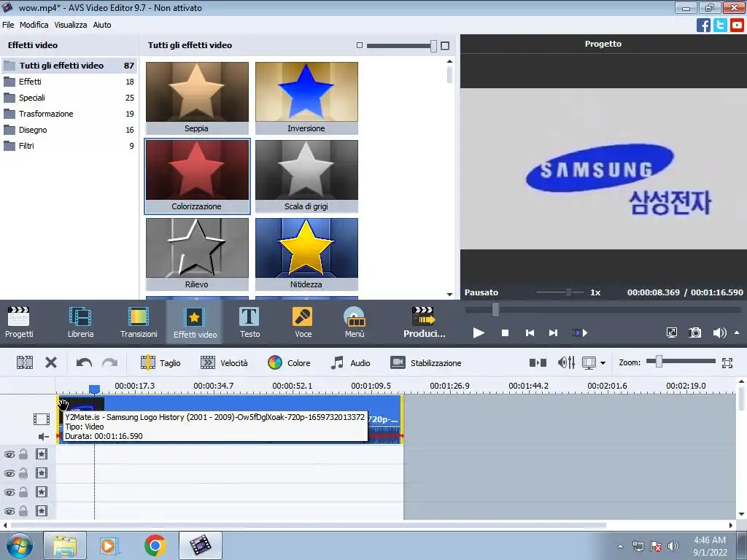Toggle visibility eye of bottom overlay track

point(9,512)
